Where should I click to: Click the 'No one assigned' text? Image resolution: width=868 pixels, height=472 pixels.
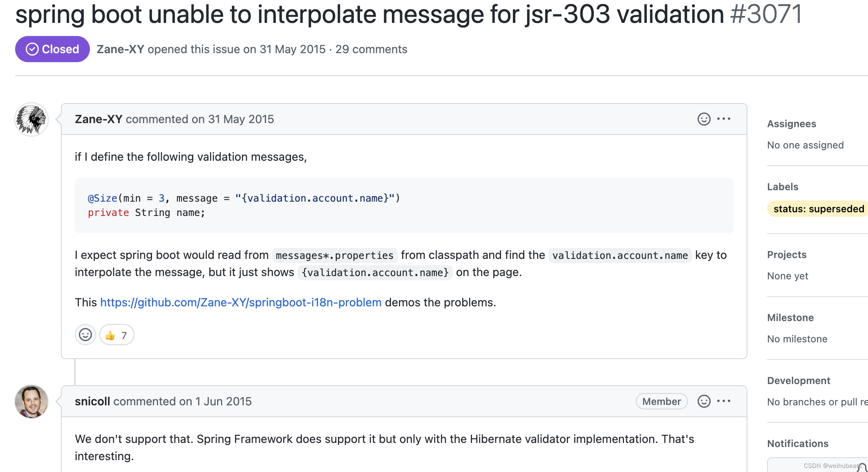pyautogui.click(x=805, y=145)
